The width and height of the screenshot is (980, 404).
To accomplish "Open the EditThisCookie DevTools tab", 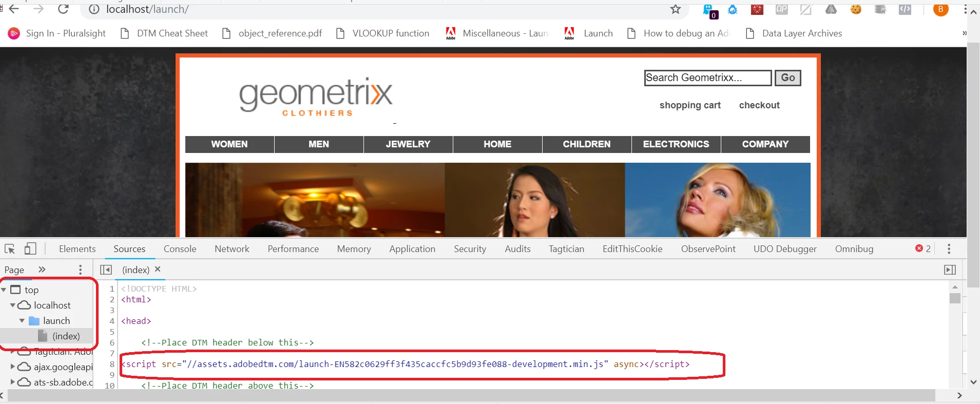I will pyautogui.click(x=632, y=249).
